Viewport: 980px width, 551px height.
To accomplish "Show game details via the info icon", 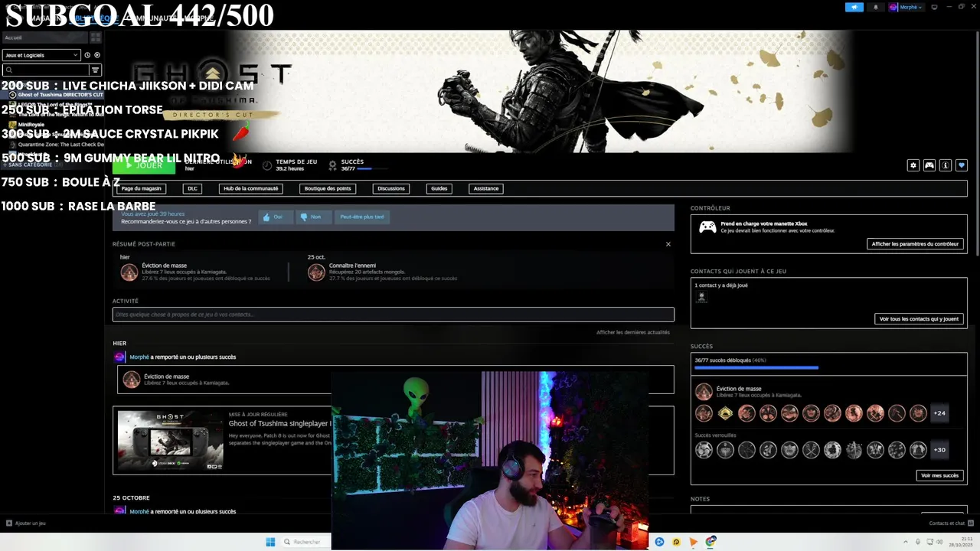I will tap(946, 165).
